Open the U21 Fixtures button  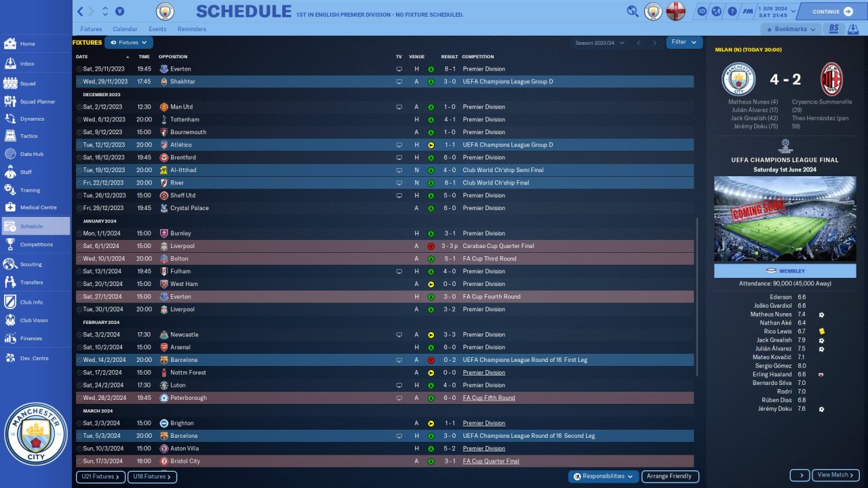click(x=100, y=477)
